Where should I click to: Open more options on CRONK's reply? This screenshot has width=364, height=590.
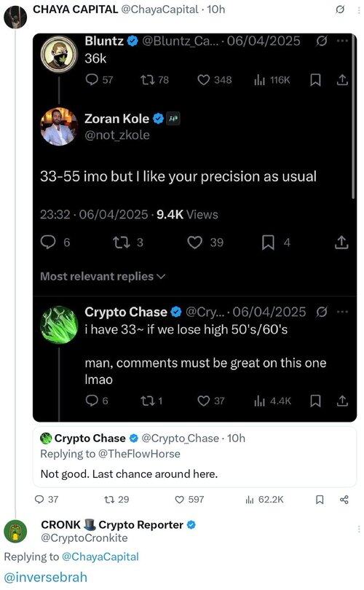click(x=358, y=529)
